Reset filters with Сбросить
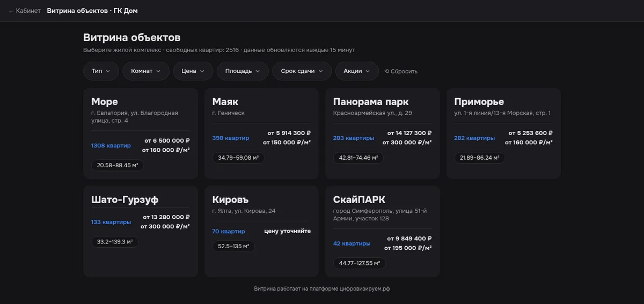 pos(401,71)
